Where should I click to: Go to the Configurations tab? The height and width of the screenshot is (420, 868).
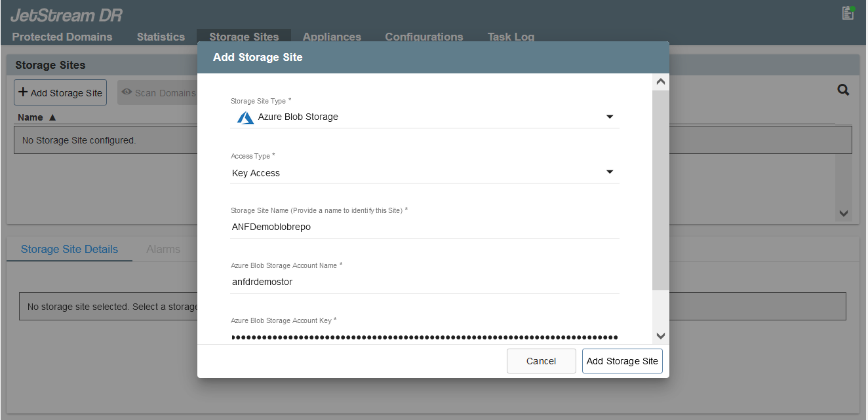point(424,37)
